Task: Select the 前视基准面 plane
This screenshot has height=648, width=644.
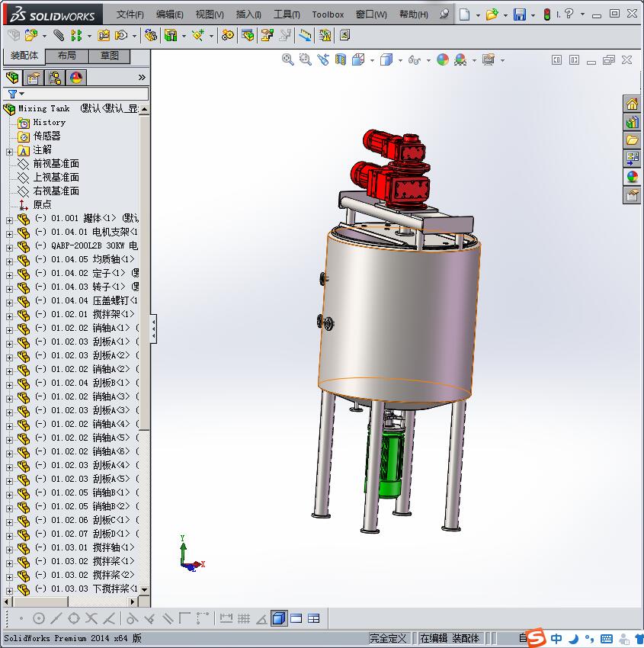Action: coord(56,163)
